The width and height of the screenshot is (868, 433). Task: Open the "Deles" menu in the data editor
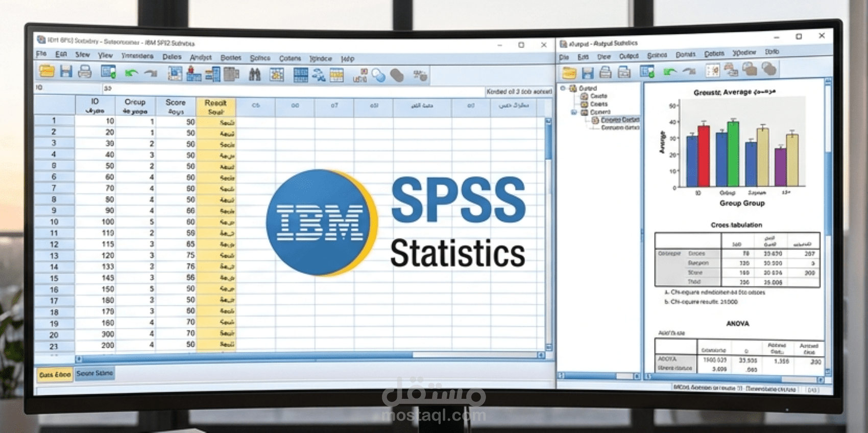[172, 57]
